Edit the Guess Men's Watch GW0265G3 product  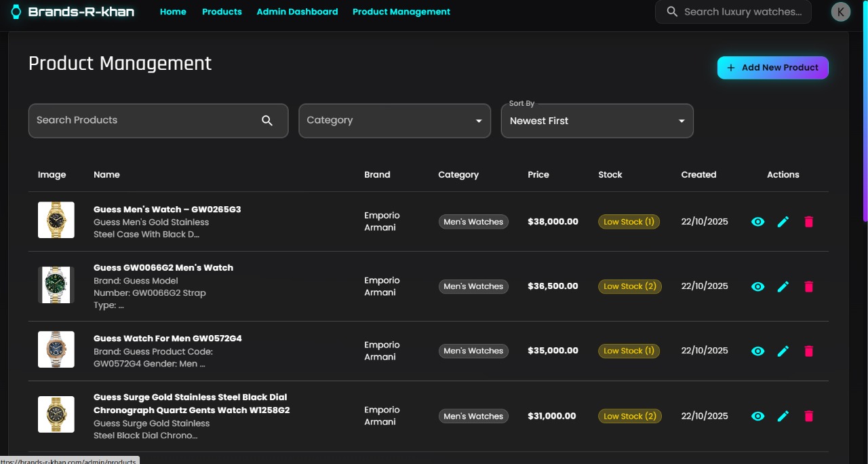pos(783,222)
